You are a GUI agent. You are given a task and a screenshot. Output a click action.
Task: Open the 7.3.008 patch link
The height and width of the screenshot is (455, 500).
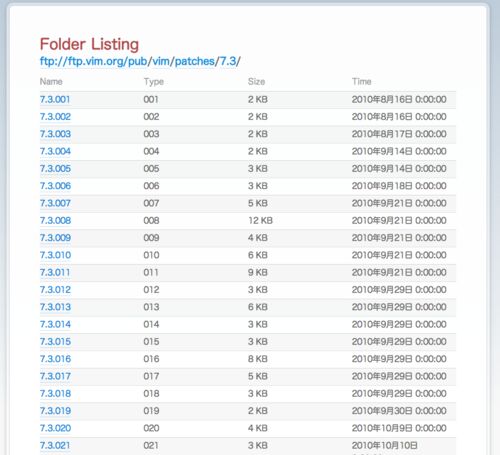[x=55, y=221]
